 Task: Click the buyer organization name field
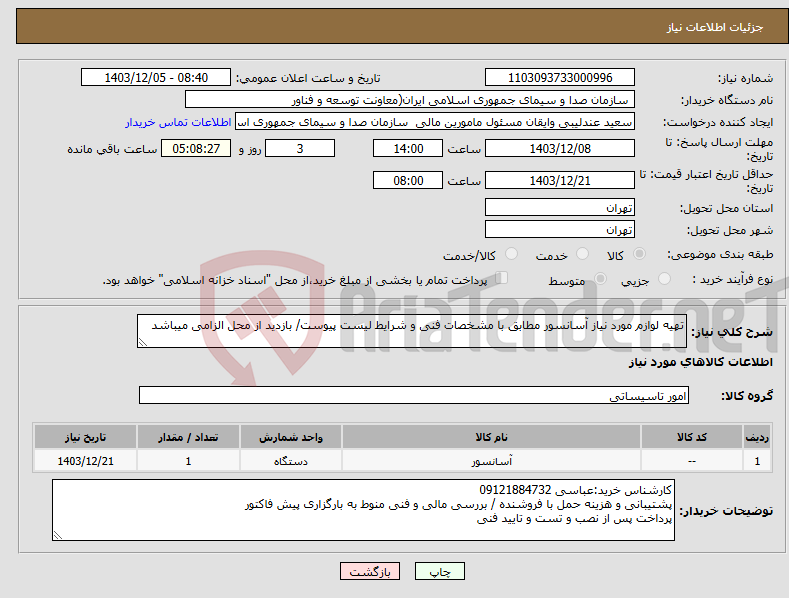(x=410, y=100)
